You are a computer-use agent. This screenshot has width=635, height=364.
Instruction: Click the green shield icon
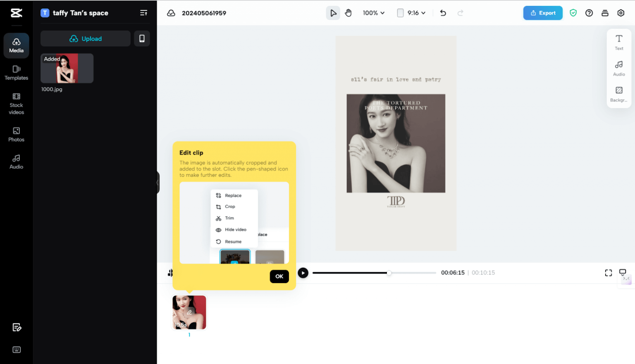[573, 13]
